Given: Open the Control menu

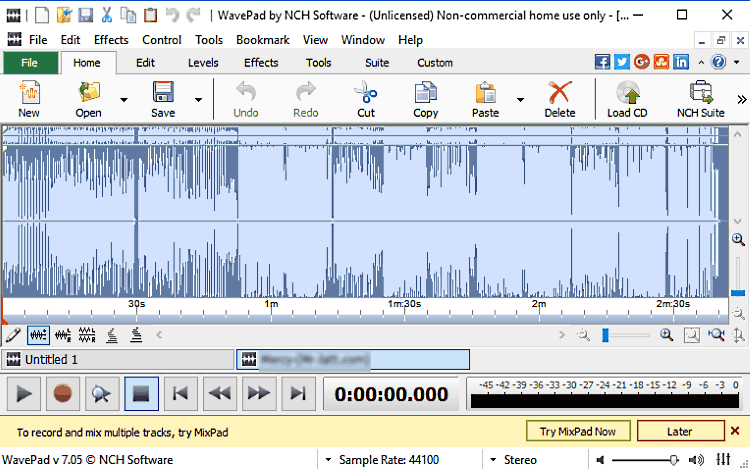Looking at the screenshot, I should click(162, 40).
